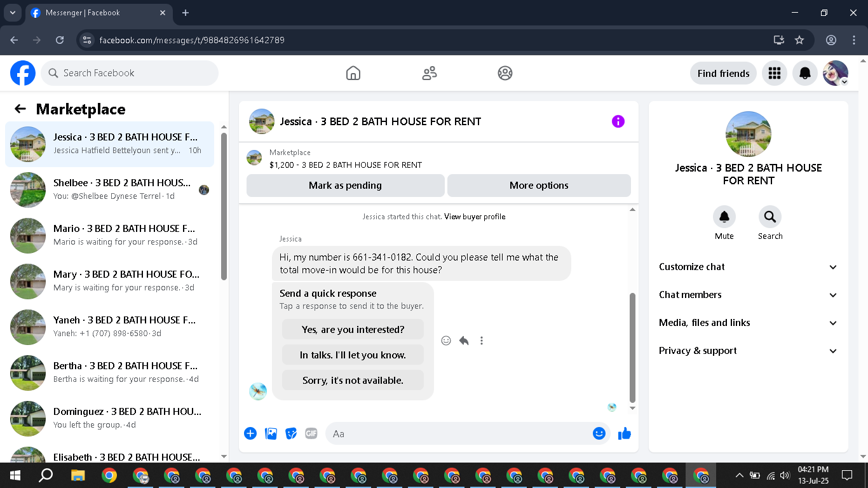Send a thumbs up like
The image size is (868, 488).
point(625,433)
